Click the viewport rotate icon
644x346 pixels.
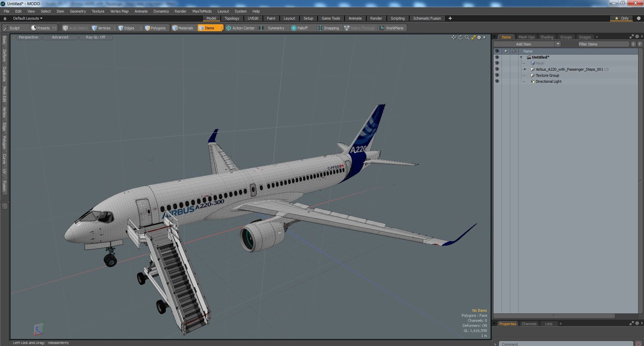click(x=460, y=37)
